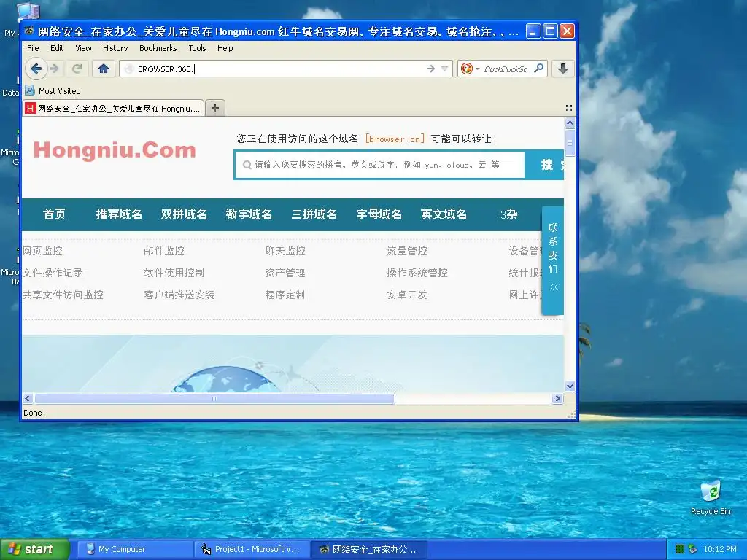Click the horizontal scrollbar right arrow
Image resolution: width=747 pixels, height=560 pixels.
[557, 399]
